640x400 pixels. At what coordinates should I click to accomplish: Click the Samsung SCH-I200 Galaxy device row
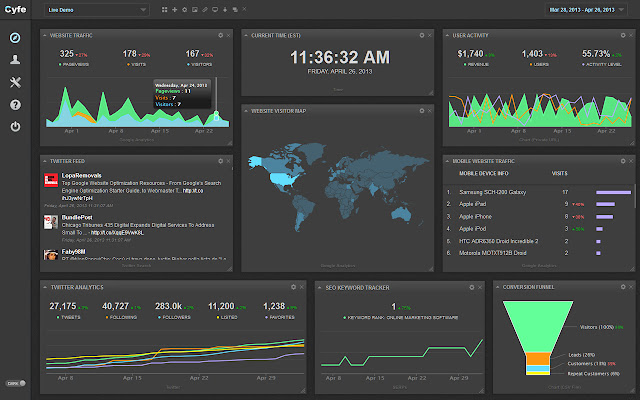point(496,190)
